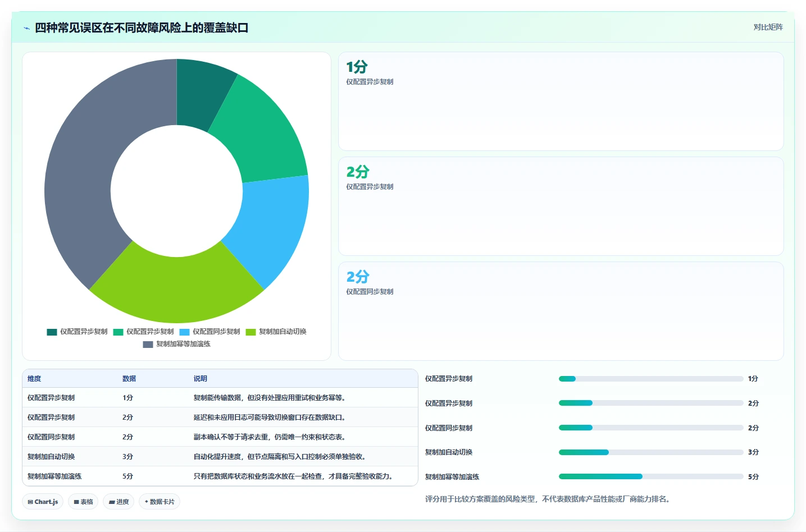Image resolution: width=806 pixels, height=532 pixels.
Task: Click the 复制加幂等加演练 label beside the progress bars
Action: (x=452, y=477)
